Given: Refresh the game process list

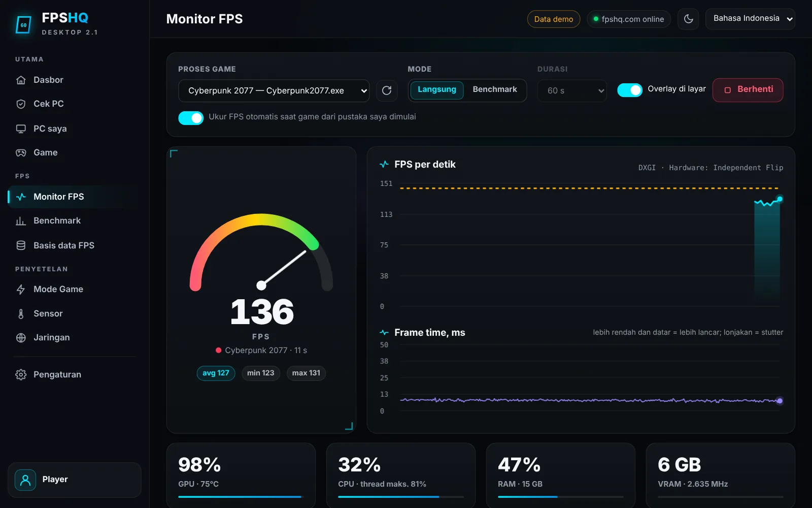Looking at the screenshot, I should [x=387, y=90].
